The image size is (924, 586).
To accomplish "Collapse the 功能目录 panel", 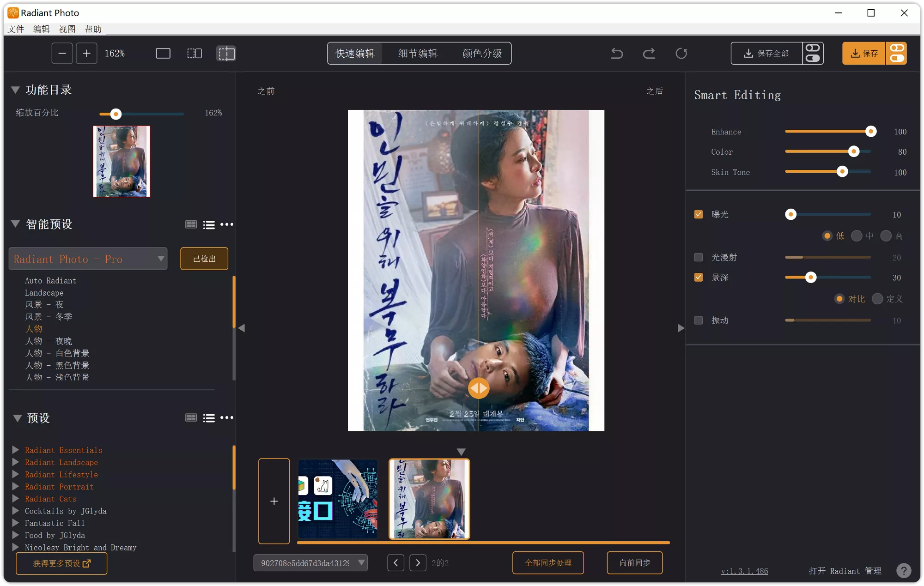I will tap(14, 90).
